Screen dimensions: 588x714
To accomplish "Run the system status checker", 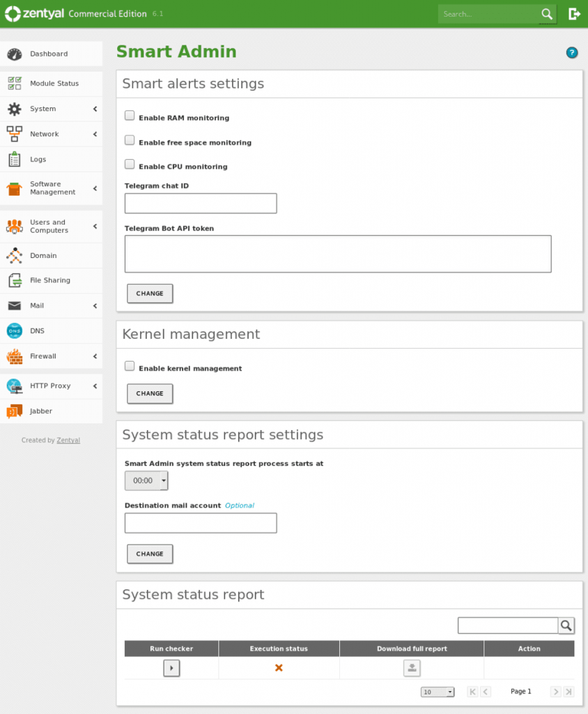I will pos(171,668).
